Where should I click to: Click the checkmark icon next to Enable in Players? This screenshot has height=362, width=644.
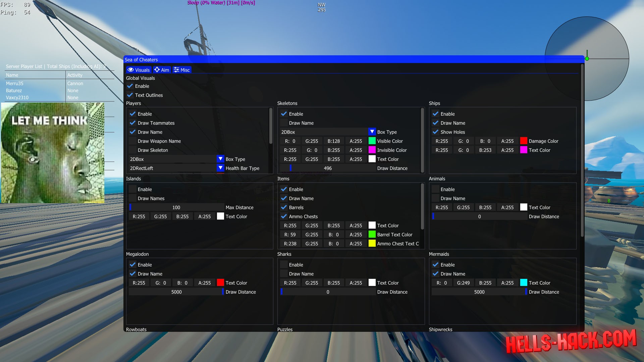pyautogui.click(x=133, y=114)
